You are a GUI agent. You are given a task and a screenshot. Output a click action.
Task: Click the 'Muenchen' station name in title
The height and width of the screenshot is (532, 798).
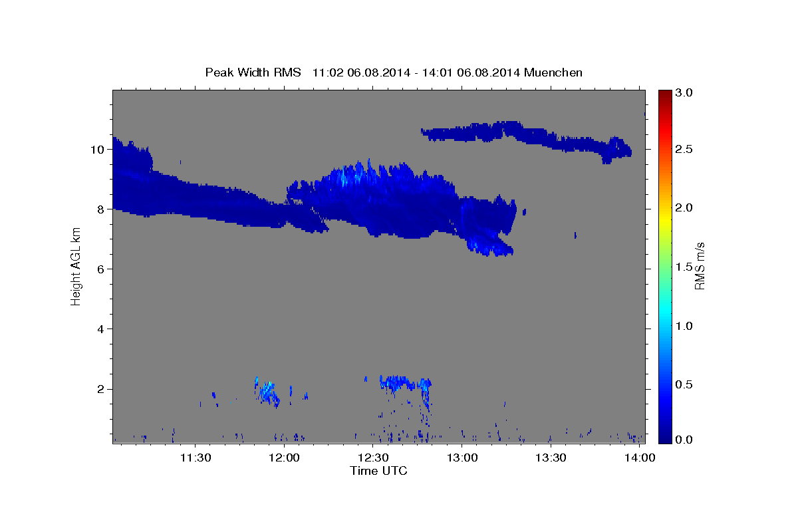pos(553,72)
